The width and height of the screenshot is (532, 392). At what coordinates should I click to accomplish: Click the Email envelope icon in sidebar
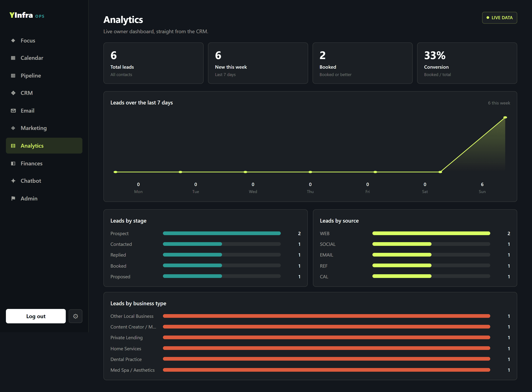click(x=13, y=111)
